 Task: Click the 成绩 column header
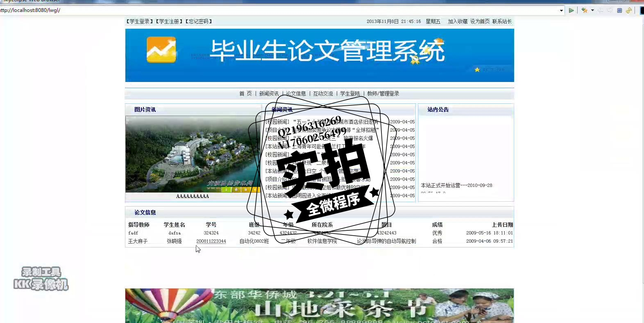coord(437,225)
